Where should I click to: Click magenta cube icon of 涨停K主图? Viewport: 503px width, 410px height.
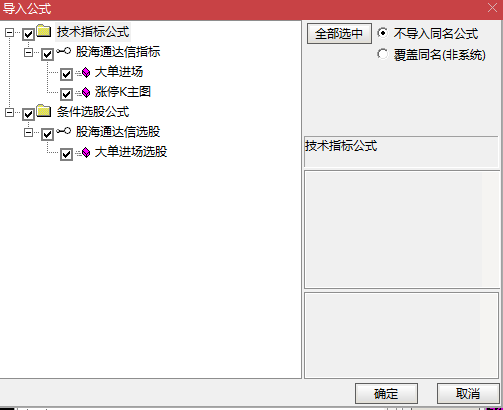point(85,92)
